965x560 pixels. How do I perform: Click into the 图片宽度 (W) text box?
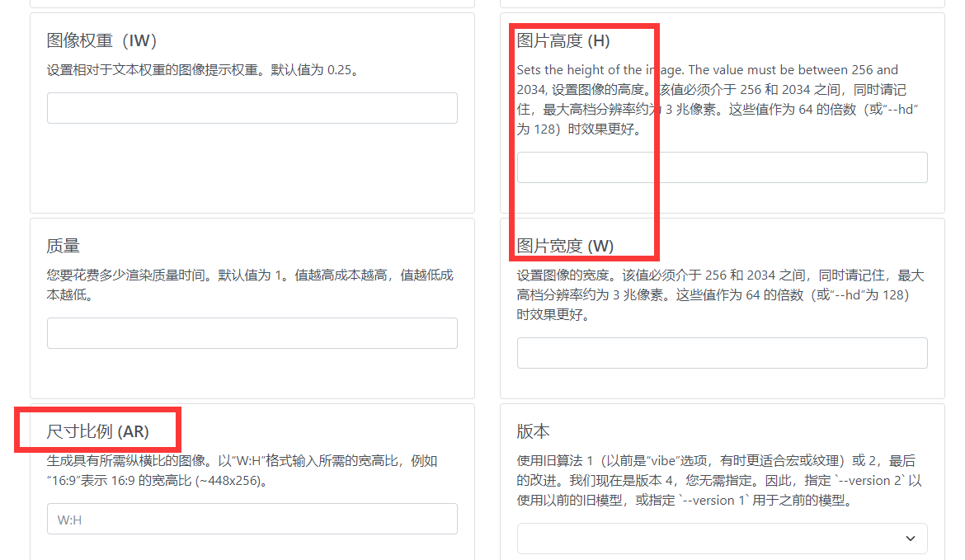point(722,353)
